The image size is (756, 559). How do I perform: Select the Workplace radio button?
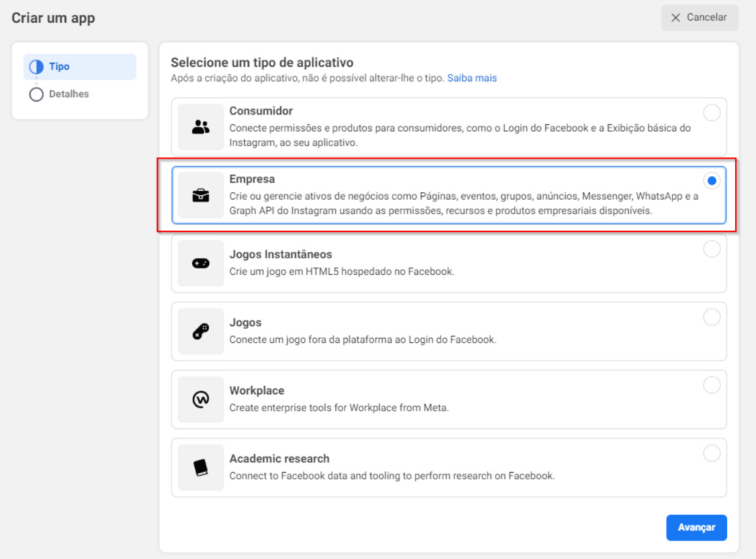point(712,385)
